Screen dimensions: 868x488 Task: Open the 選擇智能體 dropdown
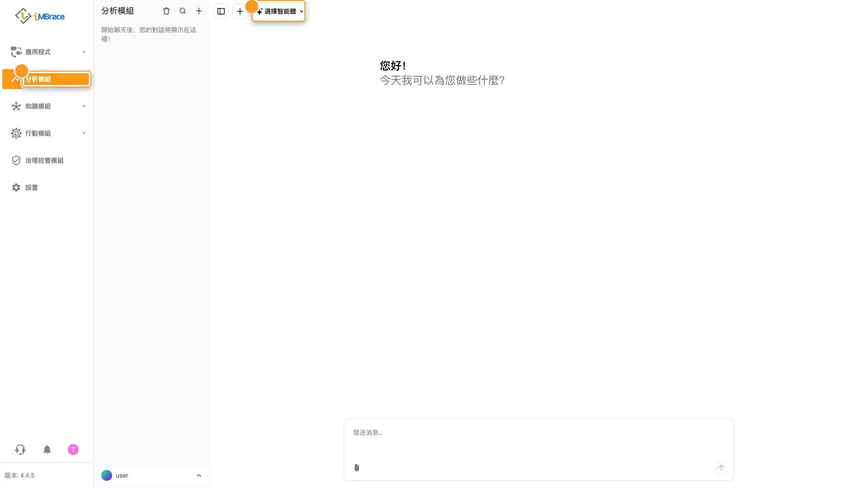click(x=279, y=11)
